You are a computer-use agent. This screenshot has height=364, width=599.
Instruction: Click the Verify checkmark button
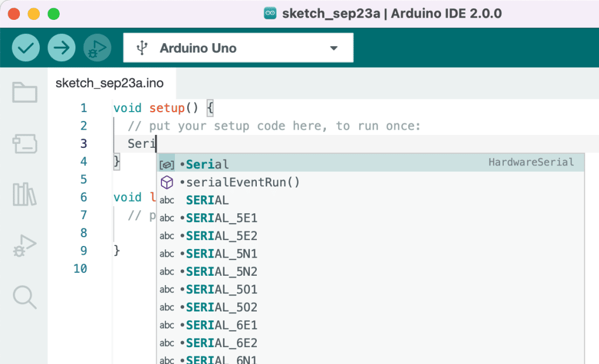pos(26,48)
